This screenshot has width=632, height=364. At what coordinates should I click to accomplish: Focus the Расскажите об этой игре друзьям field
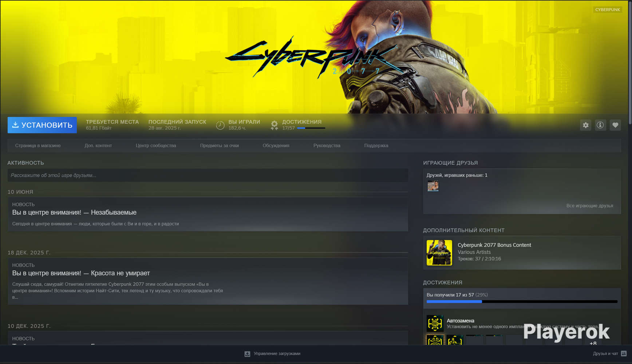[208, 175]
